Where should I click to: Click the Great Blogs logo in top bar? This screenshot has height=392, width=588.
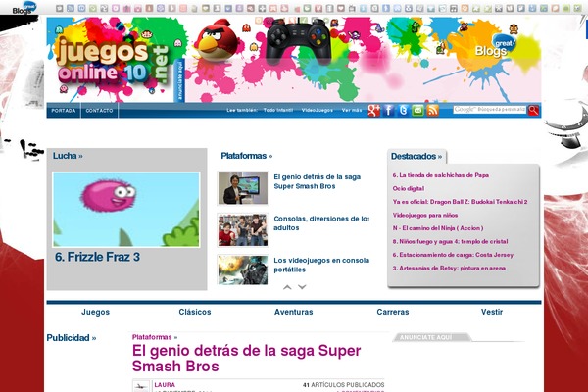click(x=24, y=8)
